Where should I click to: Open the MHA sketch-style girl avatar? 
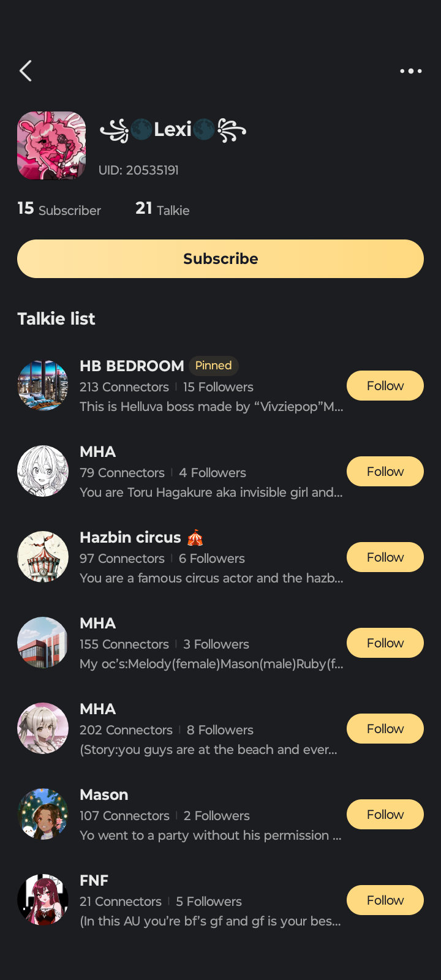[43, 471]
